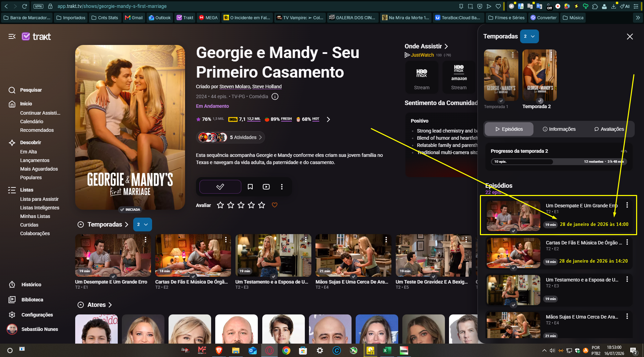Switch to Episódios tab
The image size is (644, 357).
[x=509, y=129]
